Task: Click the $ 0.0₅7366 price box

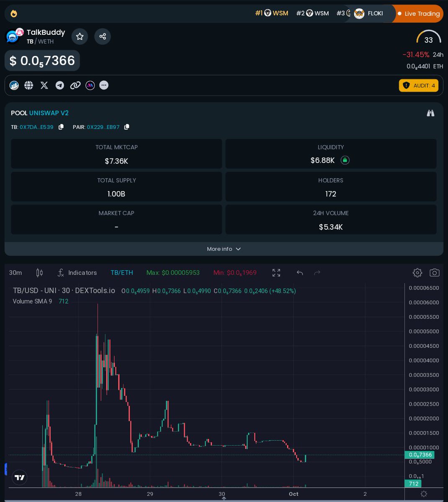Action: click(x=42, y=61)
